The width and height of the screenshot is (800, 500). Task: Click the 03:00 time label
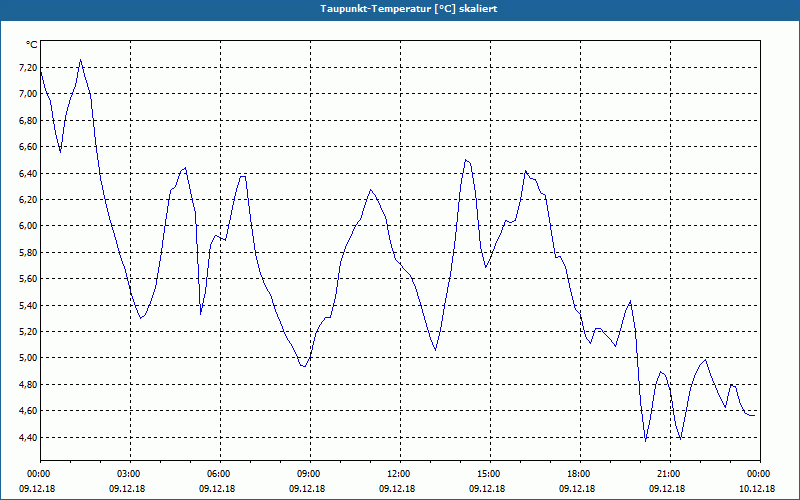(131, 474)
